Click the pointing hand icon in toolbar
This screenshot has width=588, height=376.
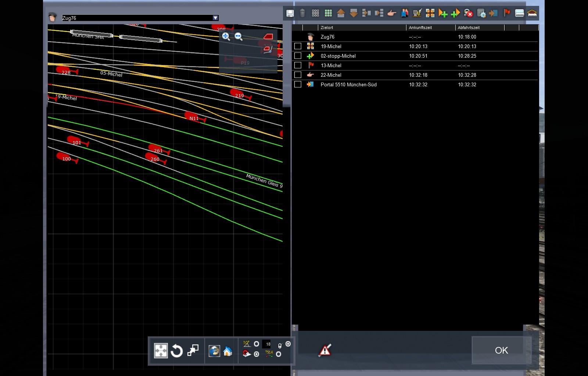coord(392,14)
